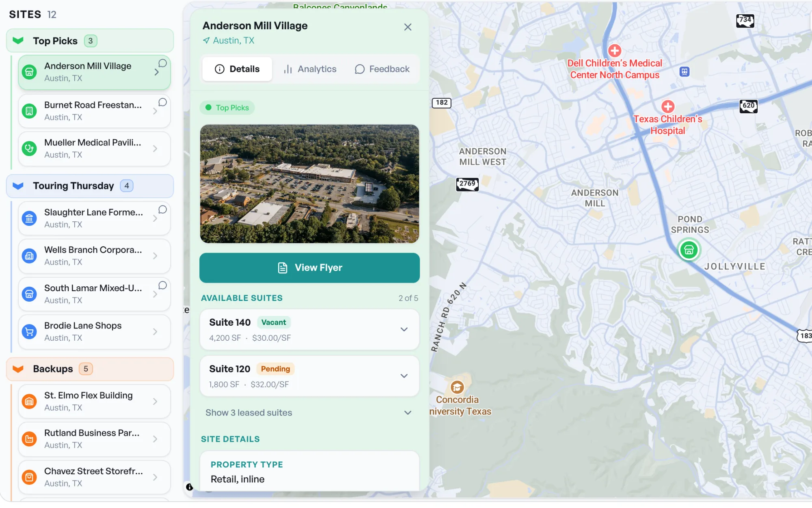This screenshot has width=812, height=508.
Task: Switch to the Analytics tab
Action: pos(310,69)
